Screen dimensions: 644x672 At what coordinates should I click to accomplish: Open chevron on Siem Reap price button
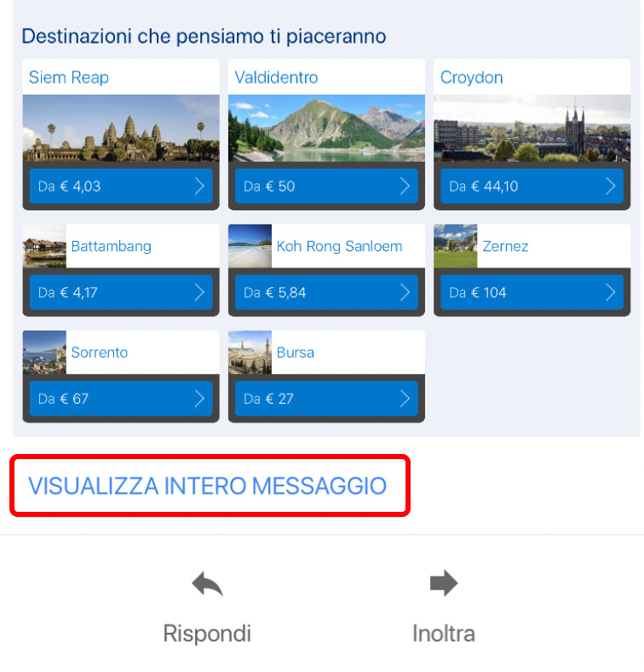tap(199, 186)
